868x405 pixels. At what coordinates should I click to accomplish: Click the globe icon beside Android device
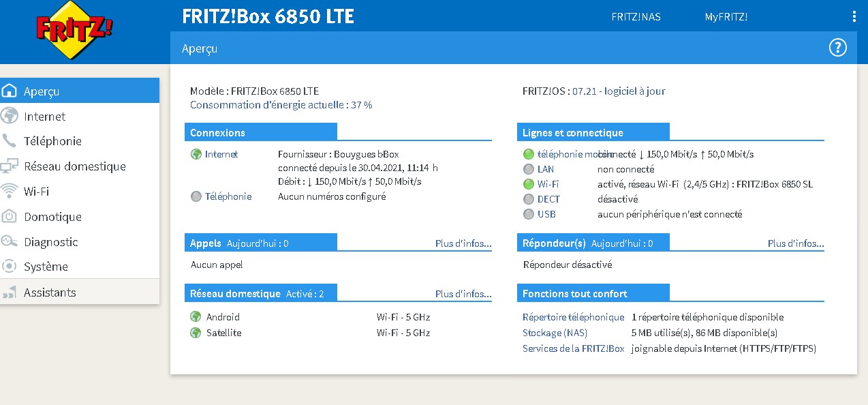(x=196, y=317)
